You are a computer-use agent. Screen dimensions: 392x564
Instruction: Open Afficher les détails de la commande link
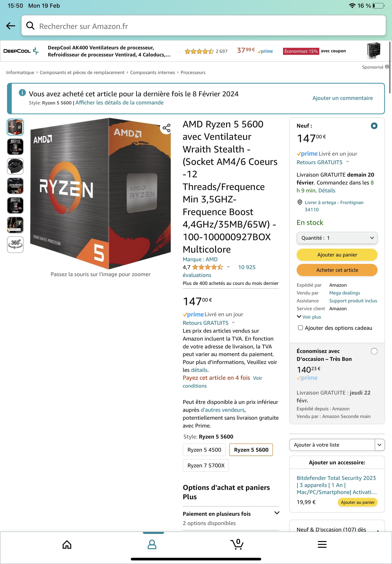click(x=119, y=103)
